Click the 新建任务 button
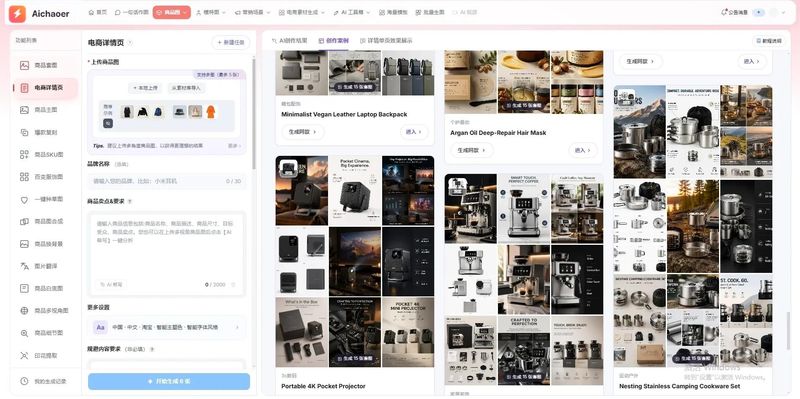 [x=231, y=43]
